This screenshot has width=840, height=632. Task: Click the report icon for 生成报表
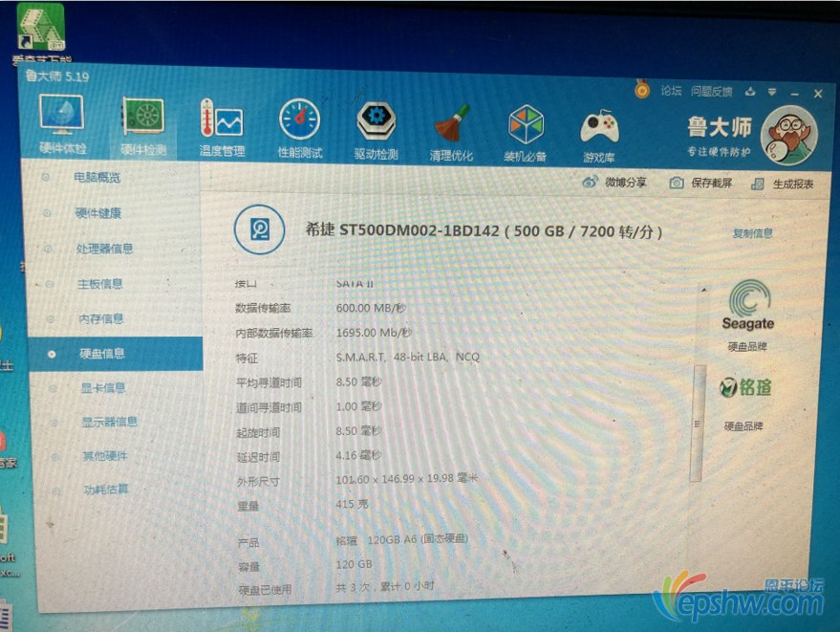(758, 184)
